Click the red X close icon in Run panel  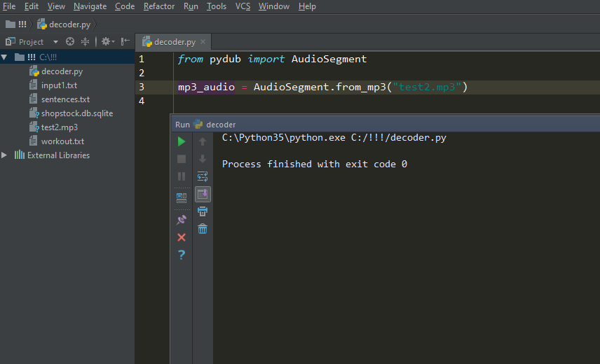(182, 237)
